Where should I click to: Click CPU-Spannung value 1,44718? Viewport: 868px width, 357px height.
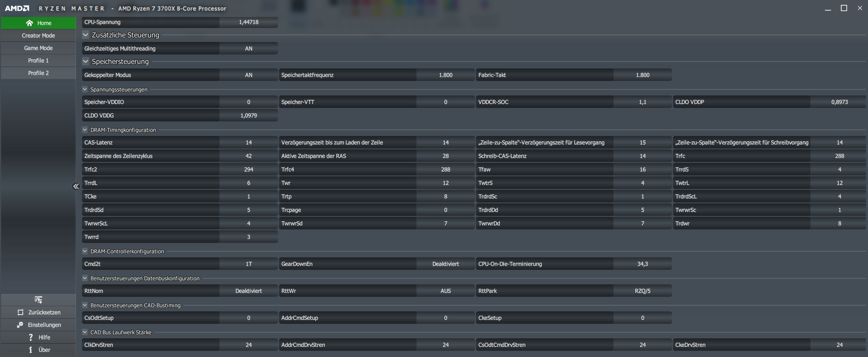248,22
